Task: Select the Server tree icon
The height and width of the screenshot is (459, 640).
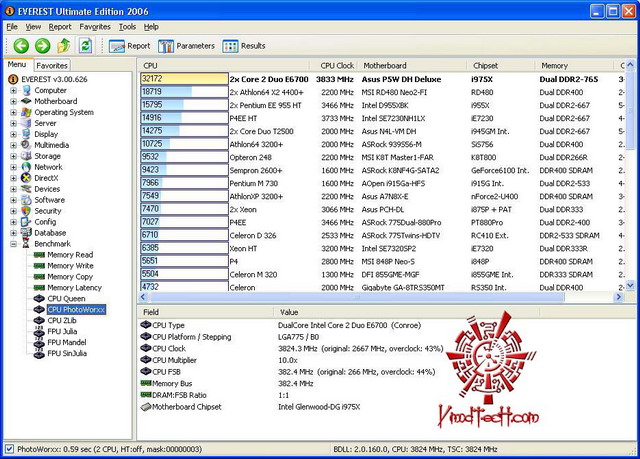Action: (x=26, y=123)
